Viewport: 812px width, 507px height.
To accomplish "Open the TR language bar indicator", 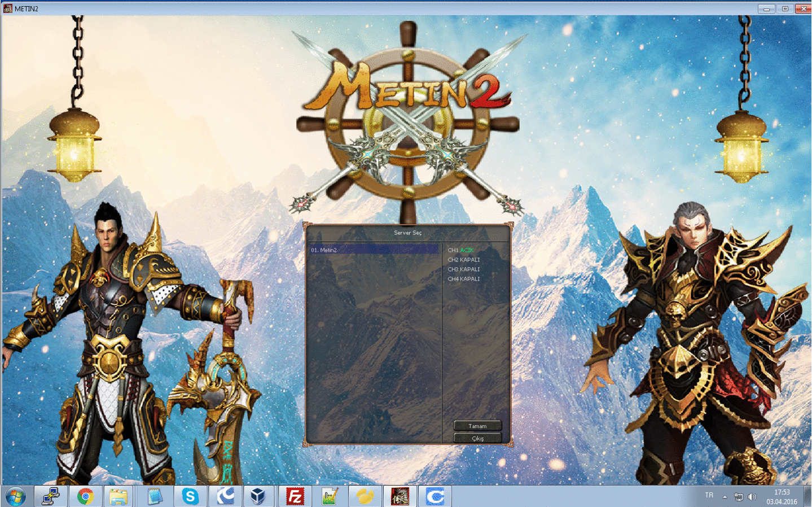I will click(709, 495).
